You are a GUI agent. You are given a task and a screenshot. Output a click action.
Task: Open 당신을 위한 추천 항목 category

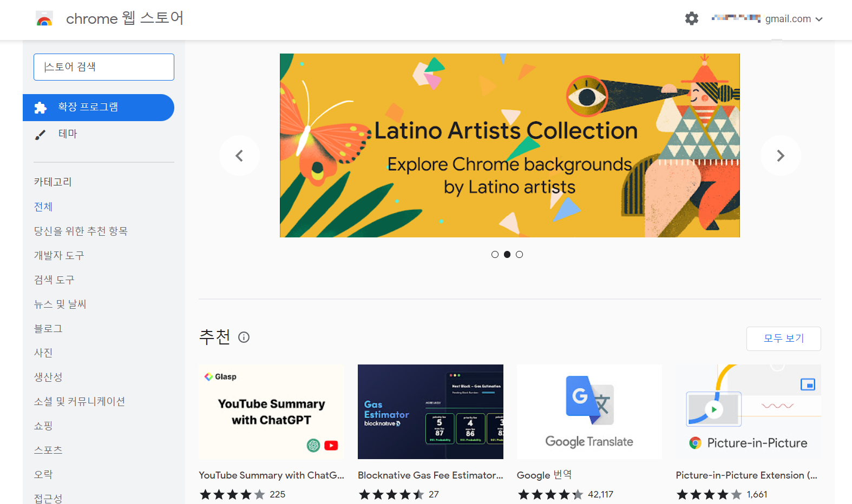tap(81, 231)
